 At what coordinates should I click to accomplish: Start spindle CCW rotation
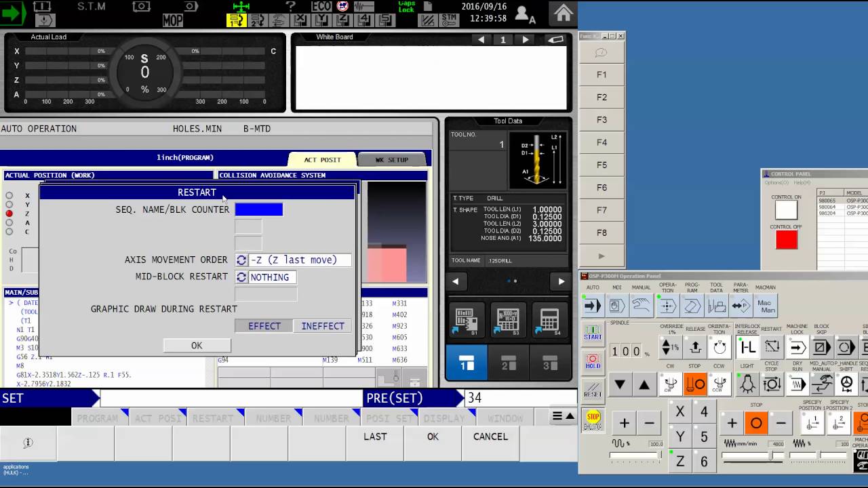719,384
